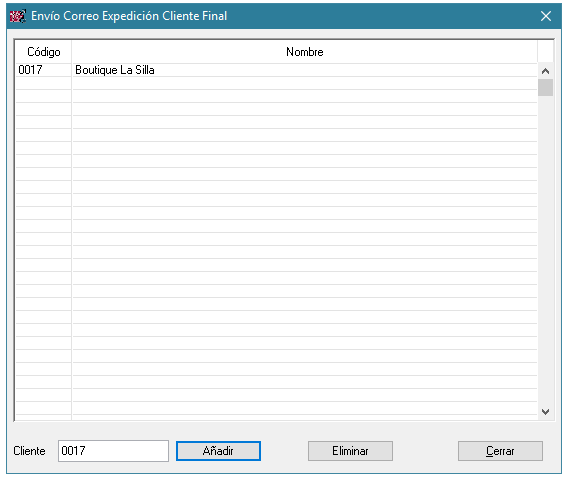Click the dialog title text
The image size is (568, 481).
coord(129,16)
